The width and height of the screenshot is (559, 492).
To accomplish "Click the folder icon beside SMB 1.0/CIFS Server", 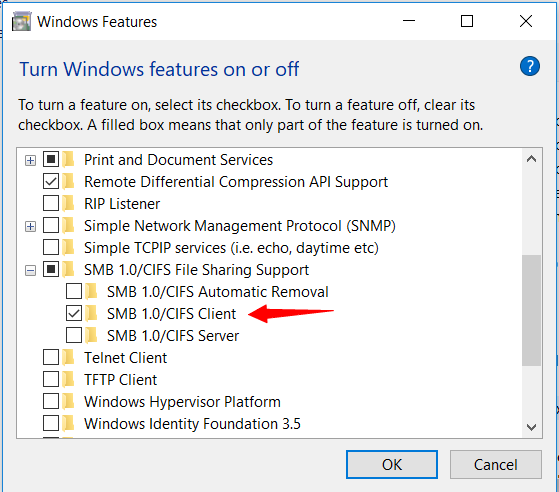I will click(x=92, y=335).
